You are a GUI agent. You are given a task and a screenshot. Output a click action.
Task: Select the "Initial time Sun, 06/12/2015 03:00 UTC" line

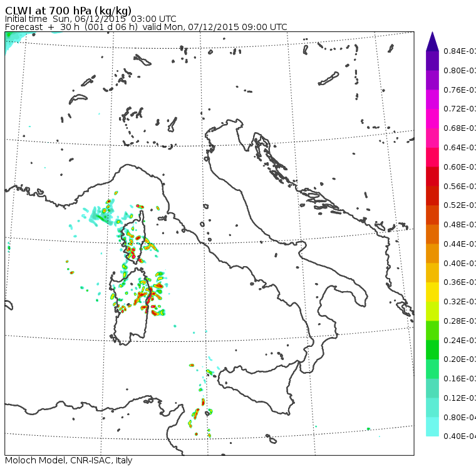90,19
